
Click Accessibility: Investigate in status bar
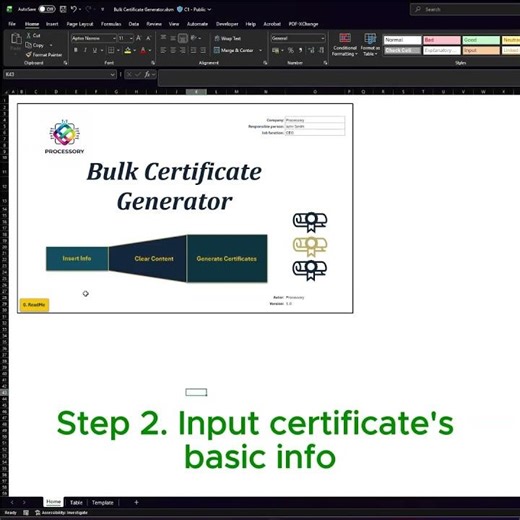pos(62,513)
